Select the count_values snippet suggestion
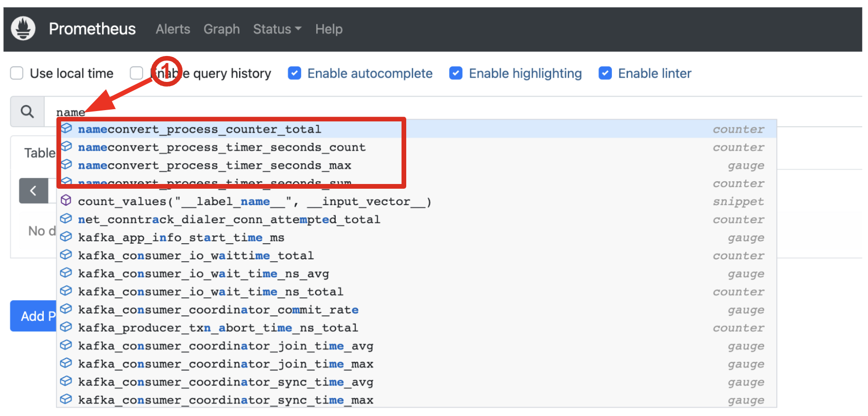 [417, 201]
